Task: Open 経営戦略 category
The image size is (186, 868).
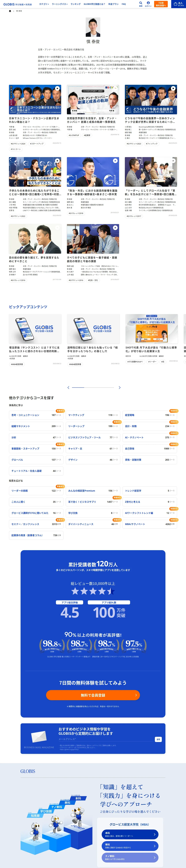Action: point(149,415)
